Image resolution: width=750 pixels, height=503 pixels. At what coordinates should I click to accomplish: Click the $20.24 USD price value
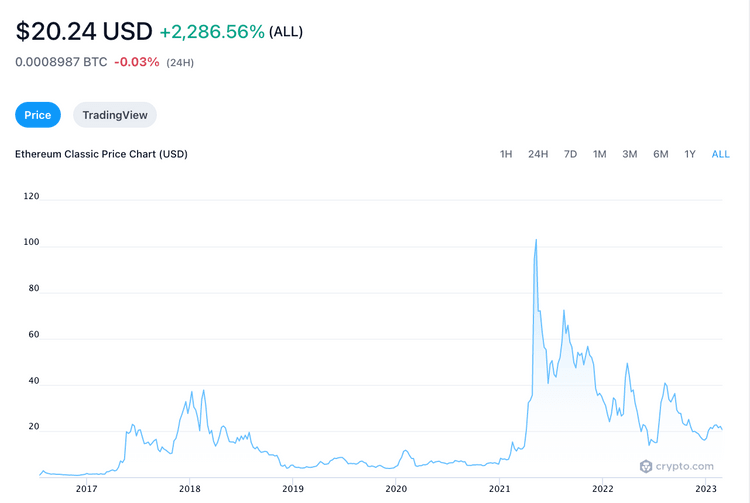pyautogui.click(x=84, y=32)
